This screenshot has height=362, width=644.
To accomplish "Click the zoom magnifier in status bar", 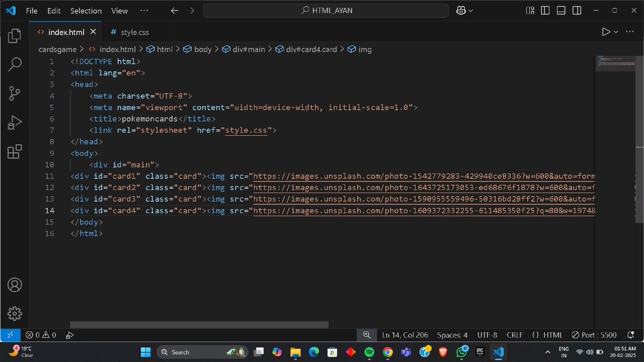I will coord(367,335).
